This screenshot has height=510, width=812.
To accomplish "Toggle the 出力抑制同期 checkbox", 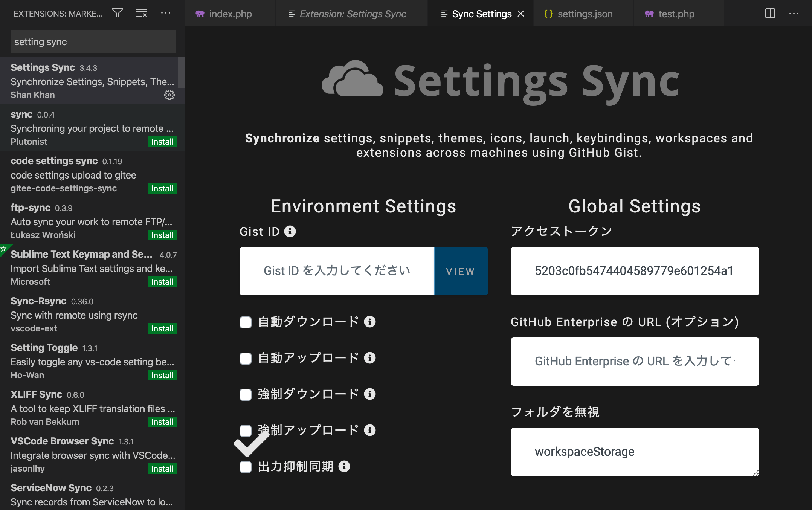I will [x=245, y=467].
